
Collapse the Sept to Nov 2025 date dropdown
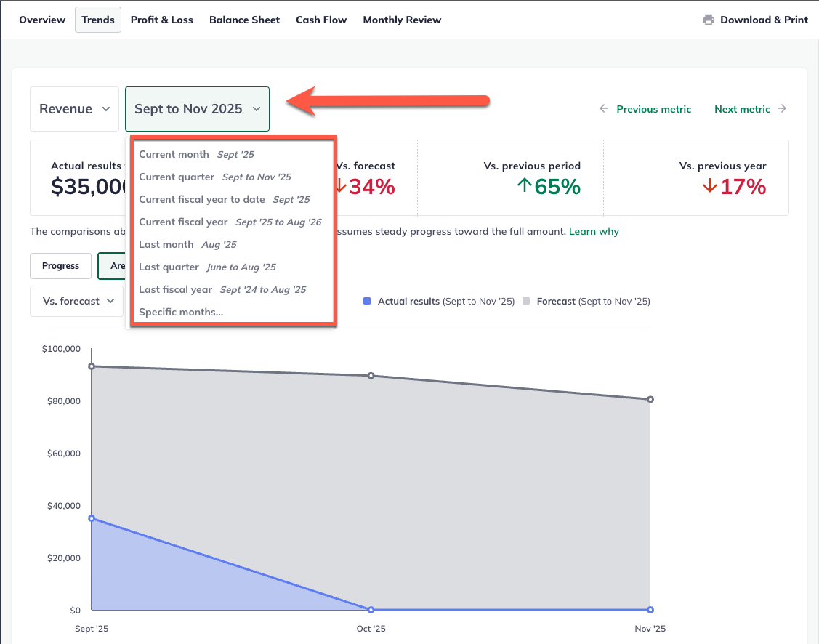tap(197, 108)
